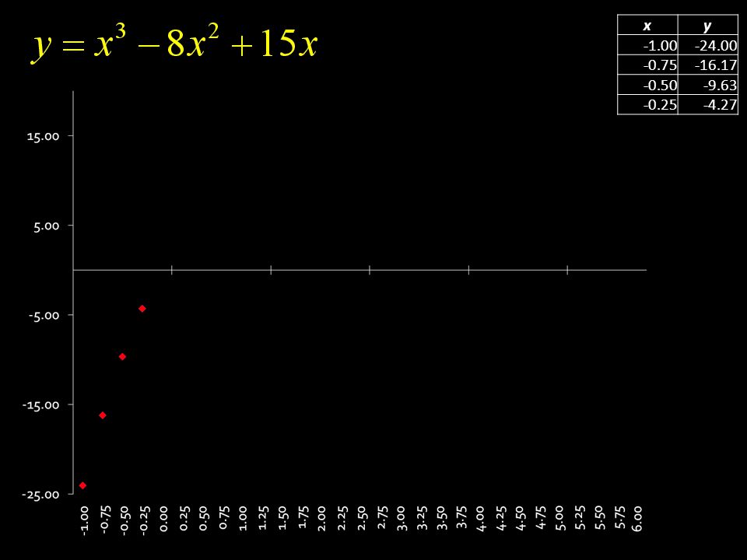Select the red data point at y -9.63
Image resolution: width=747 pixels, height=560 pixels.
pyautogui.click(x=122, y=357)
